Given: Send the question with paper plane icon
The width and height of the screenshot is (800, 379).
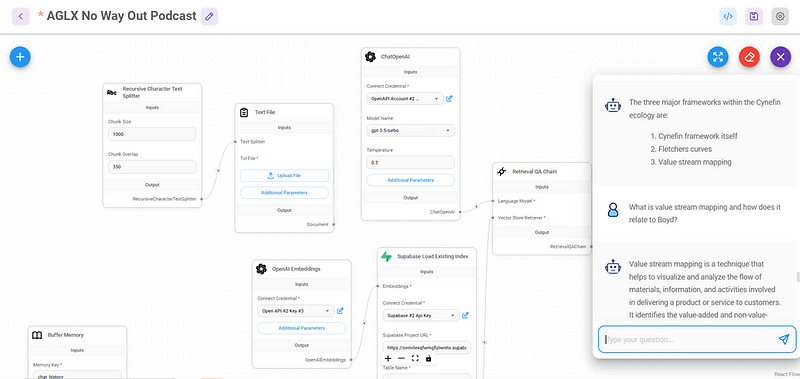Looking at the screenshot, I should tap(784, 339).
